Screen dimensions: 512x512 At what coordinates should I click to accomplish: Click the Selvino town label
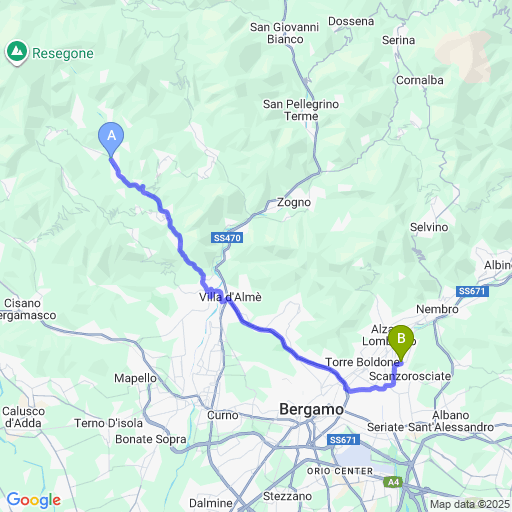click(429, 227)
